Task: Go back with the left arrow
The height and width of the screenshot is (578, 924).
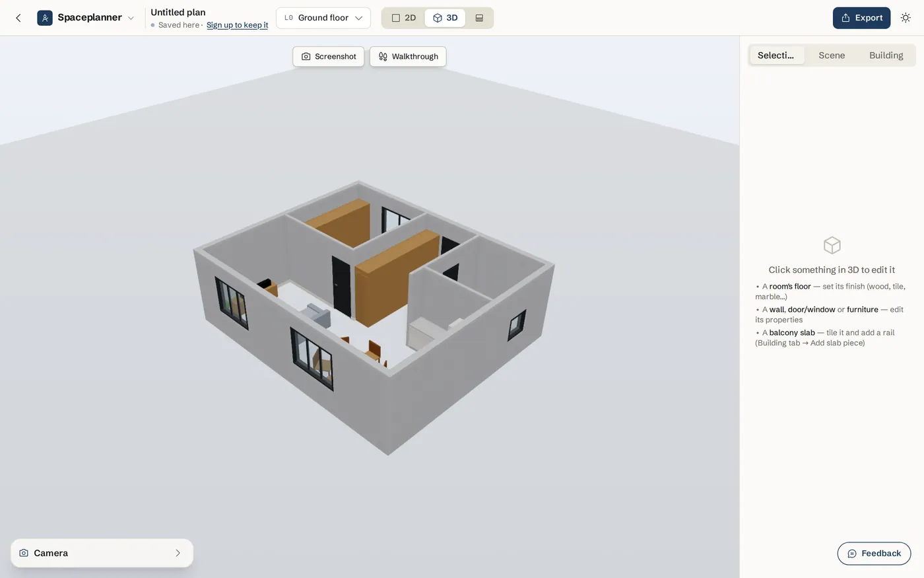Action: pos(18,18)
